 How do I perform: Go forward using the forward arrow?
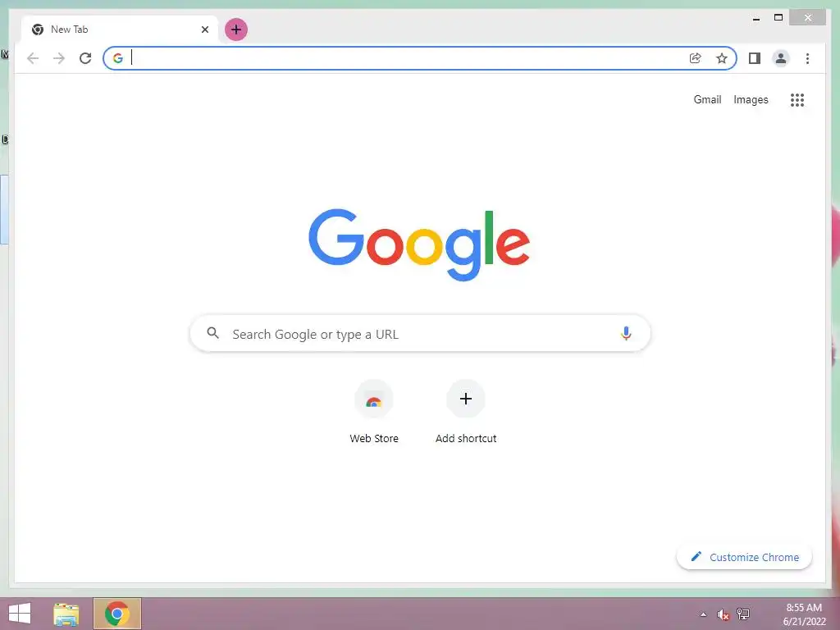pyautogui.click(x=59, y=58)
